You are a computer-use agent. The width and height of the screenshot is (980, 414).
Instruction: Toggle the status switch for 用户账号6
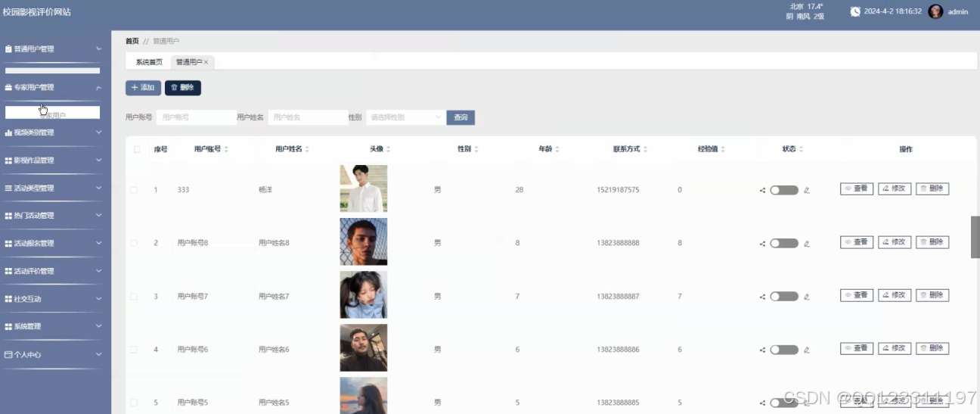click(784, 350)
